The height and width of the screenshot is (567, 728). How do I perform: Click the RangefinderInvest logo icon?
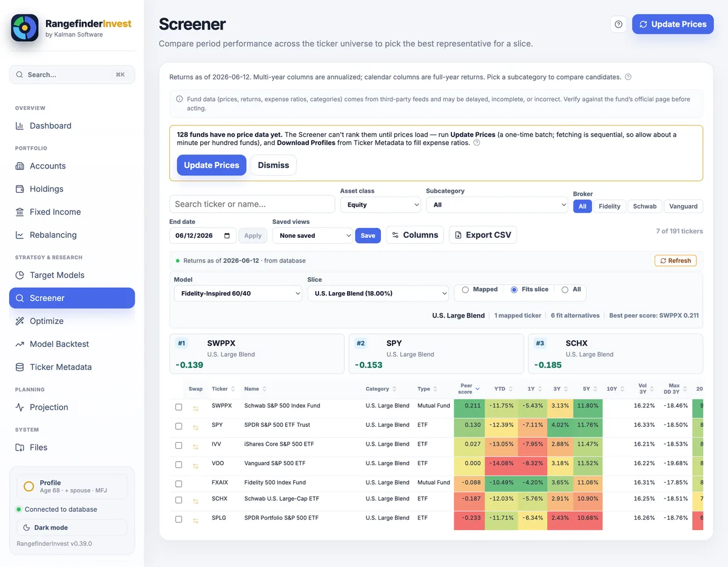(x=25, y=28)
